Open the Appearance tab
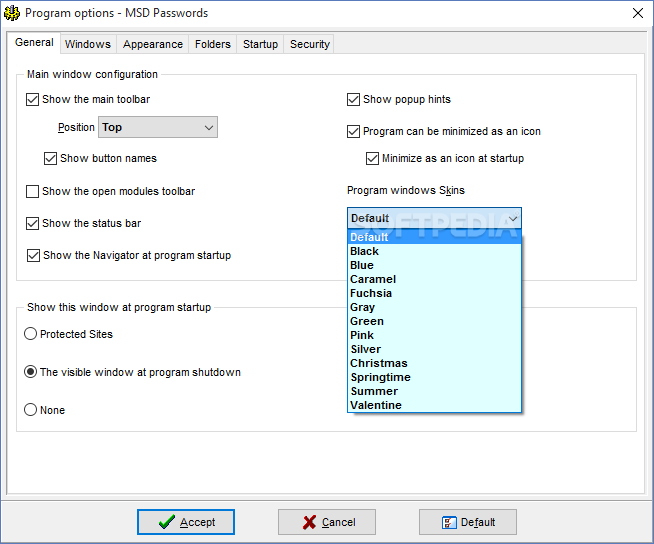The width and height of the screenshot is (654, 544). [x=153, y=44]
